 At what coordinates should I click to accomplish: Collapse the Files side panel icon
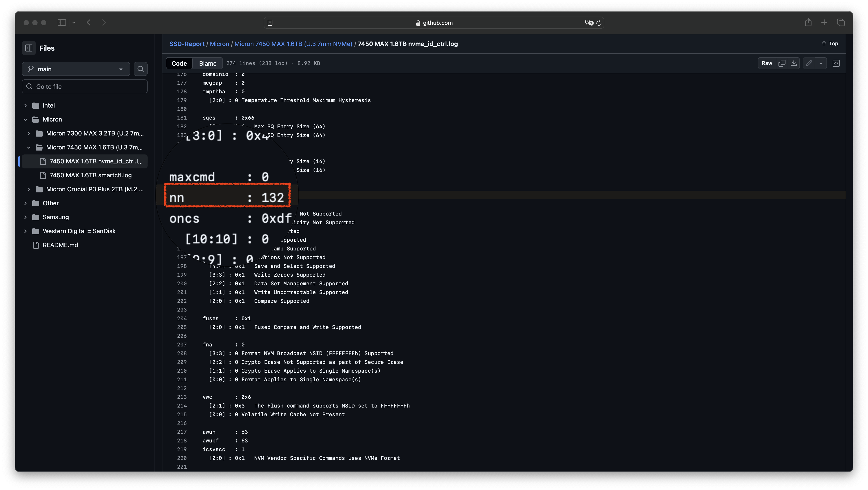29,48
